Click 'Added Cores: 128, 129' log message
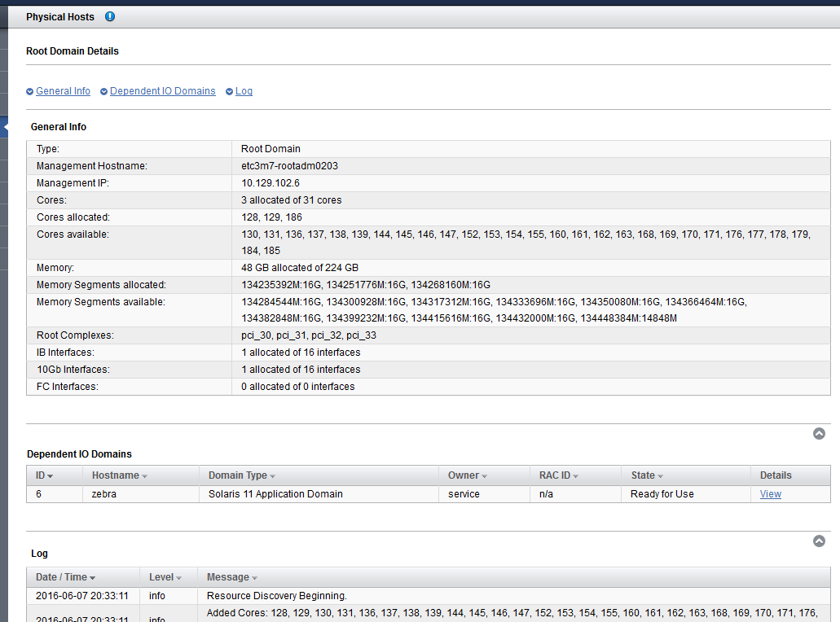This screenshot has width=840, height=622. click(512, 613)
